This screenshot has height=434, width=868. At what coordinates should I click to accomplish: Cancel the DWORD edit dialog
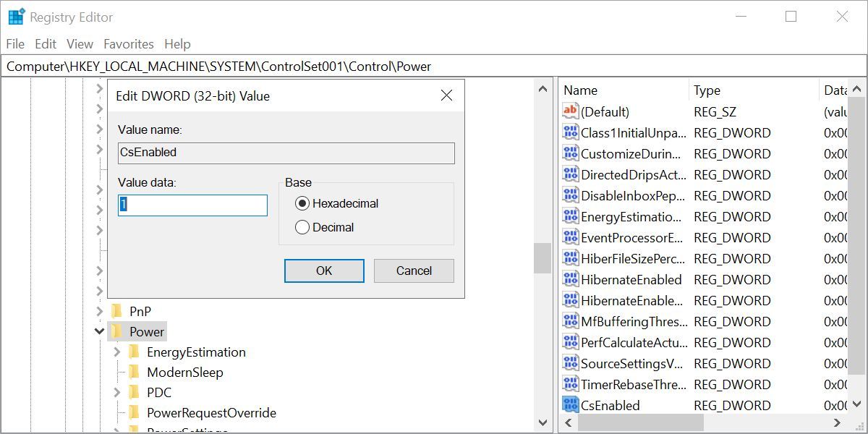pos(414,271)
